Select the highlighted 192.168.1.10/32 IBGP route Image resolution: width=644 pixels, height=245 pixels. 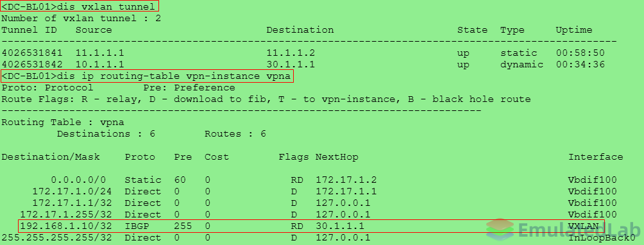(x=311, y=226)
